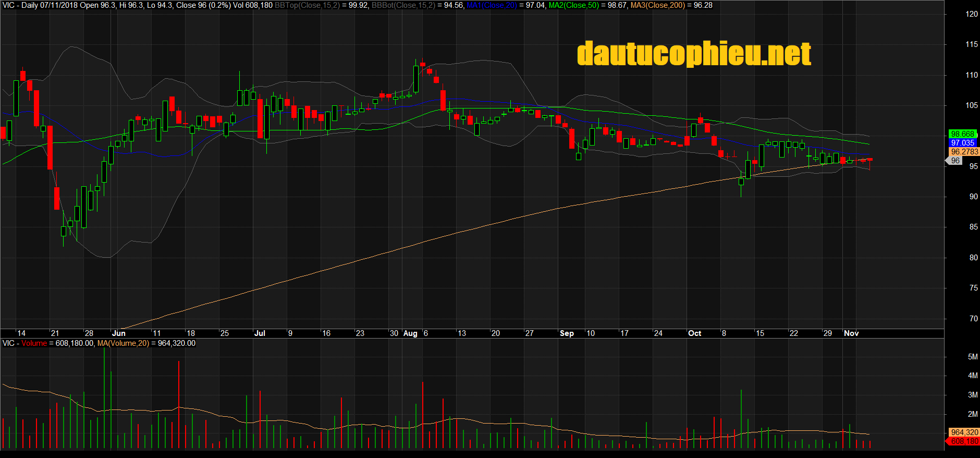This screenshot has width=980, height=458.
Task: Click the Nov label on date axis
Action: tap(851, 333)
